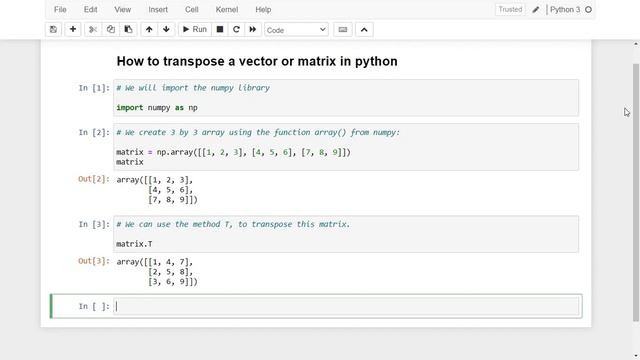Click the In [1] prompt label
The width and height of the screenshot is (640, 360).
94,88
